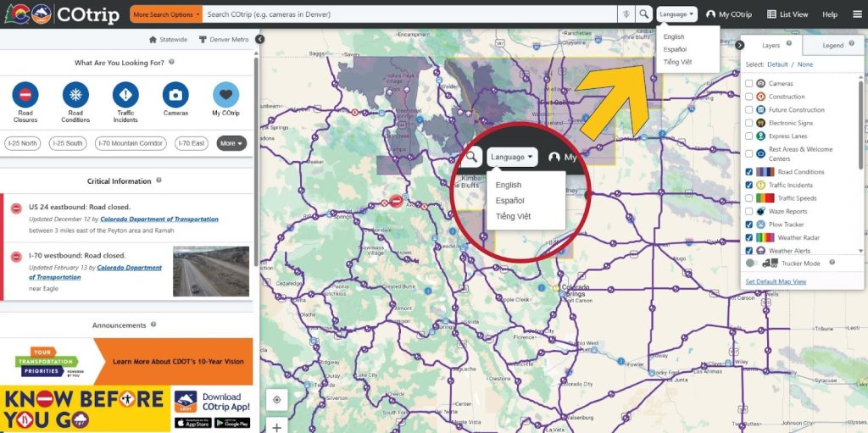
Task: Collapse the left sidebar panel arrow
Action: pos(259,39)
